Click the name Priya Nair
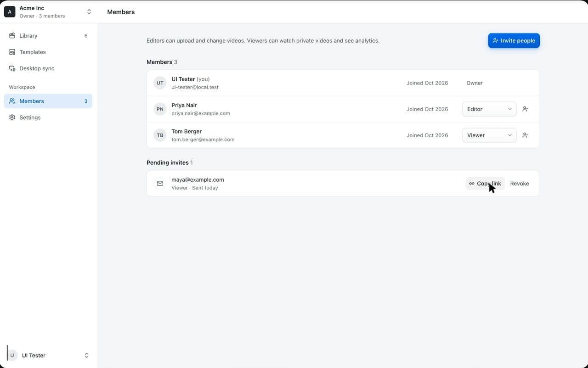588x368 pixels. click(184, 105)
